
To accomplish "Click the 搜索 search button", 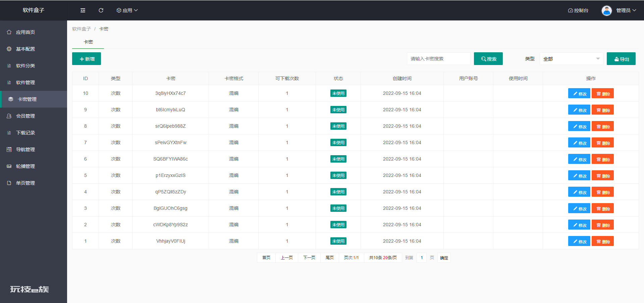I will point(488,59).
